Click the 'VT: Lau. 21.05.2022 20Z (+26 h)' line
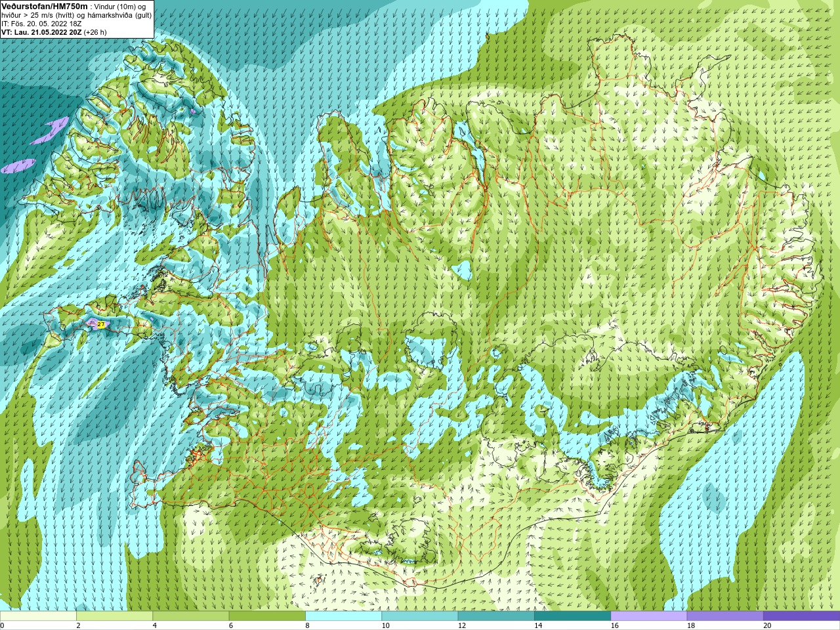 point(54,31)
